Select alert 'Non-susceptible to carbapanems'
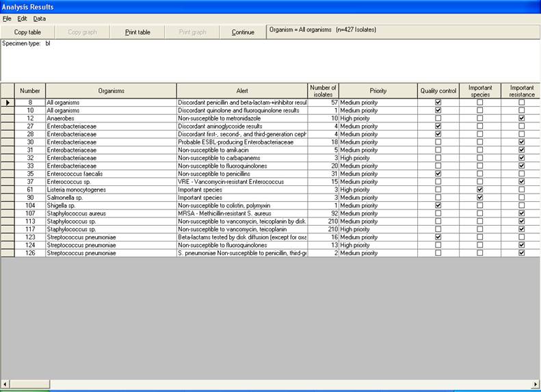This screenshot has width=541, height=392. [x=242, y=158]
